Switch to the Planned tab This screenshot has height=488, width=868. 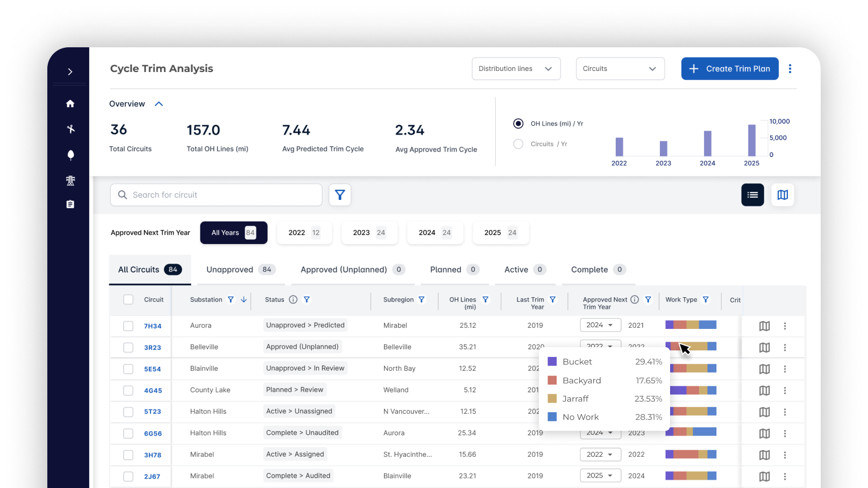[454, 270]
